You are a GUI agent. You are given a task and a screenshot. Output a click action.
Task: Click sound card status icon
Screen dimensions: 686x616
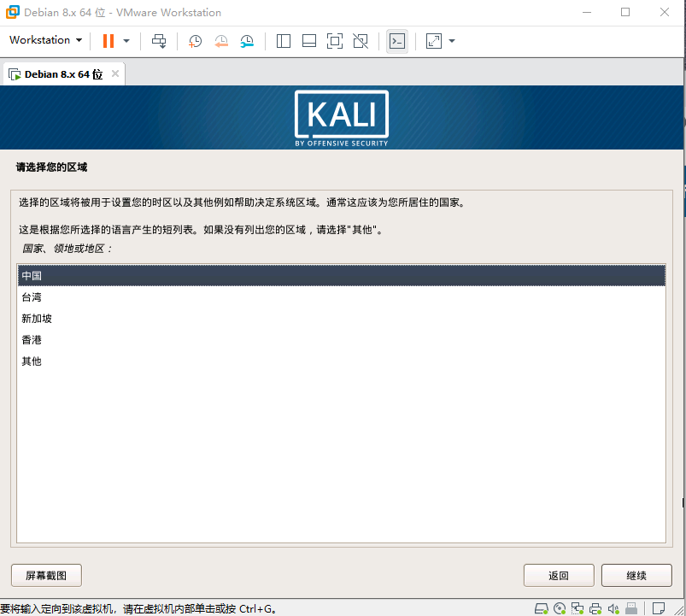click(613, 608)
